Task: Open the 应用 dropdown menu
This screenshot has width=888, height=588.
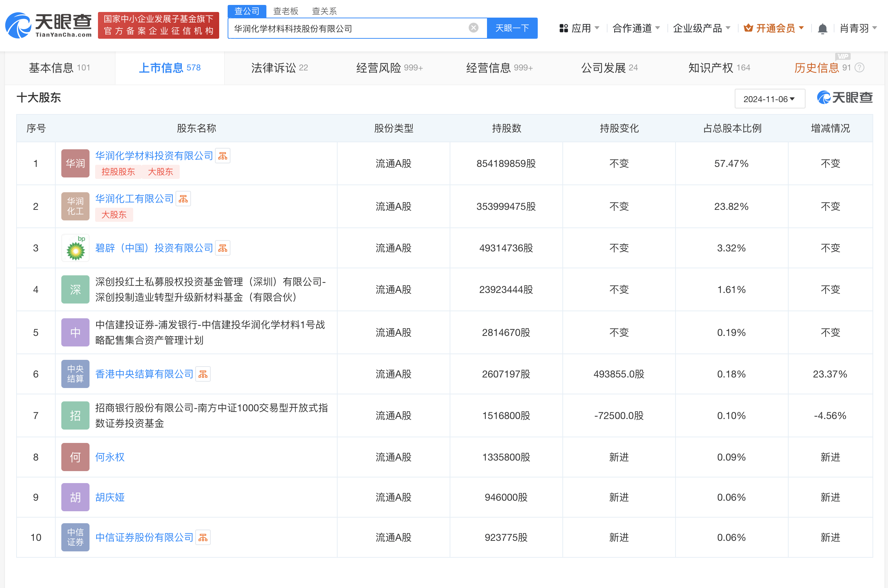Action: 579,28
